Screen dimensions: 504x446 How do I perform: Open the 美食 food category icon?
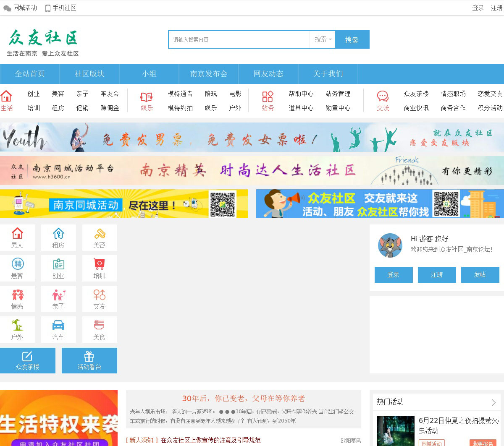100,326
